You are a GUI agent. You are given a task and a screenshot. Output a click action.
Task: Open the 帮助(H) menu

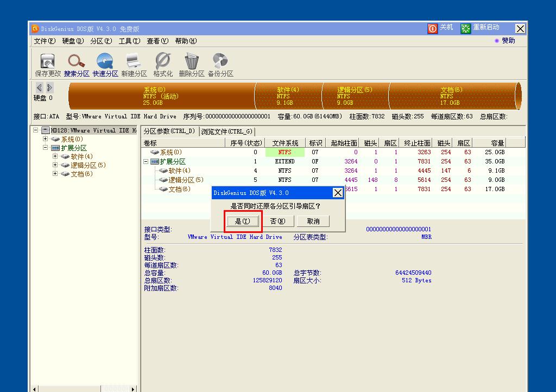pyautogui.click(x=186, y=41)
